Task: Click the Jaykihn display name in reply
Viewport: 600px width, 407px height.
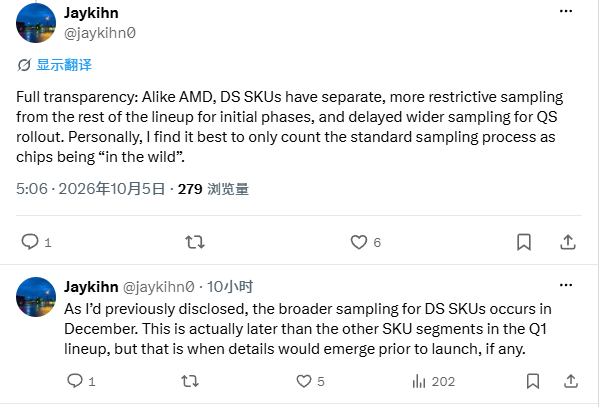Action: pyautogui.click(x=91, y=287)
